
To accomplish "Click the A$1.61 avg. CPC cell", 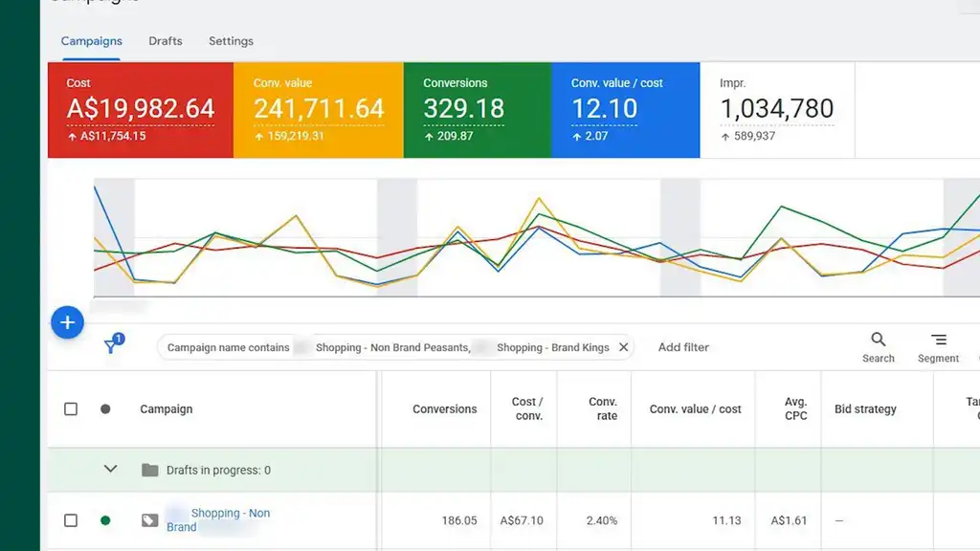I will [x=789, y=520].
